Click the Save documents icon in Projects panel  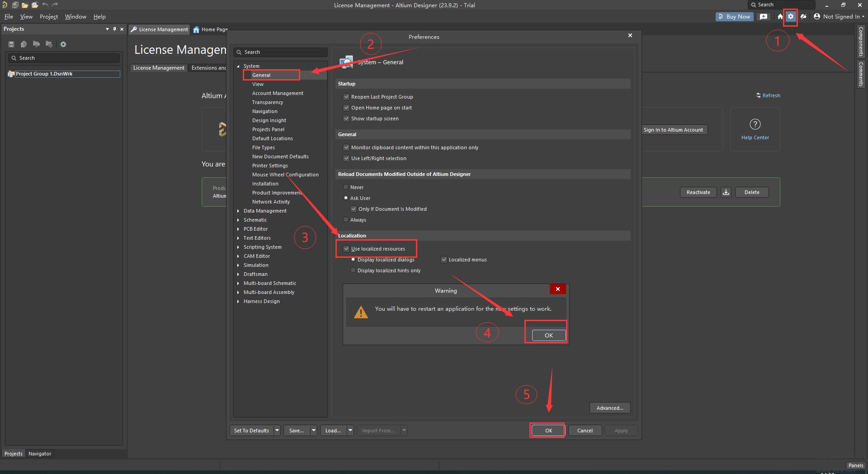coord(11,44)
